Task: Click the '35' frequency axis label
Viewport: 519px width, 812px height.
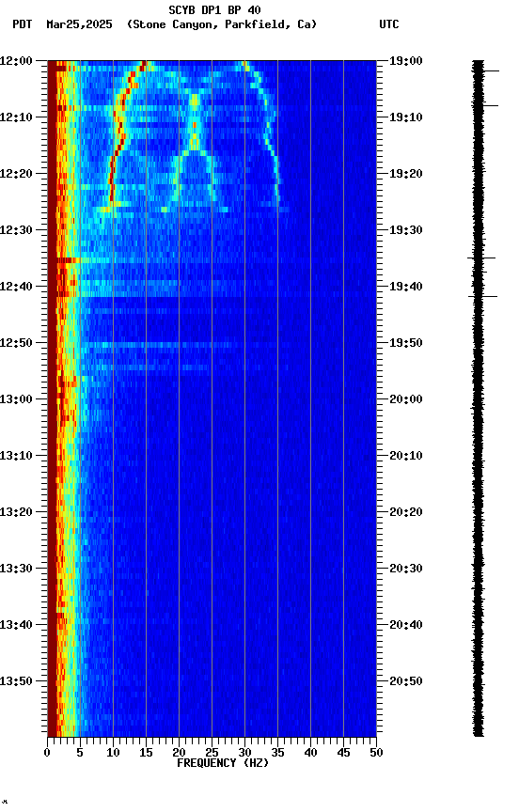Action: pos(277,753)
